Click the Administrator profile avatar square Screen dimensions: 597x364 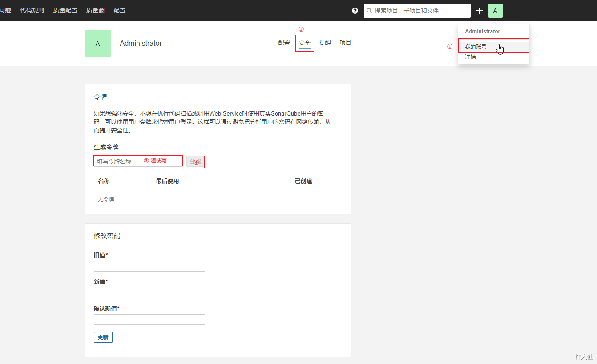[98, 44]
